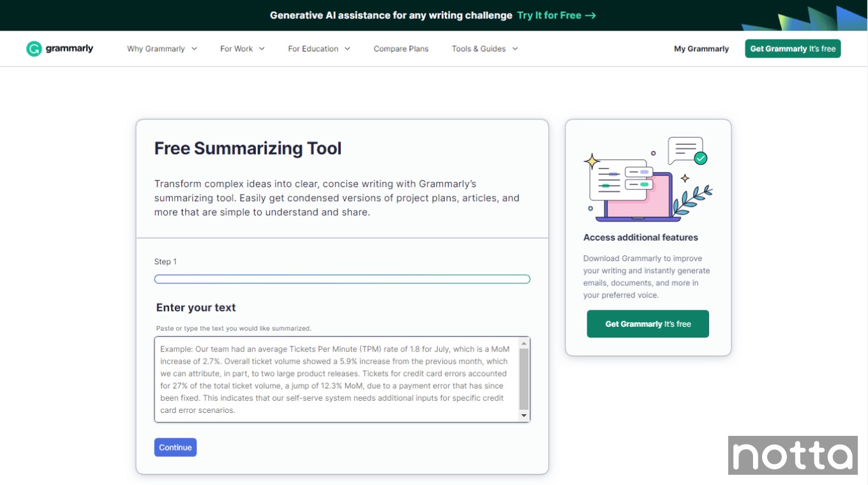
Task: Click the Step 1 progress bar
Action: (342, 279)
